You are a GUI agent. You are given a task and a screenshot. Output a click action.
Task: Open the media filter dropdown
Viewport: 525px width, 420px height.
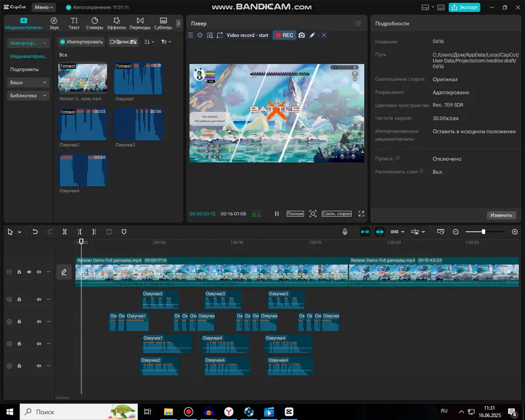(x=166, y=42)
